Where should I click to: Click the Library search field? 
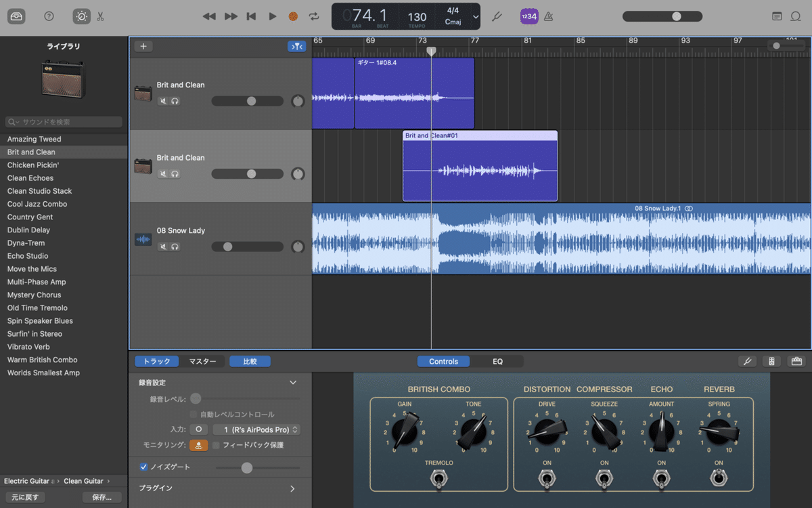click(x=64, y=122)
